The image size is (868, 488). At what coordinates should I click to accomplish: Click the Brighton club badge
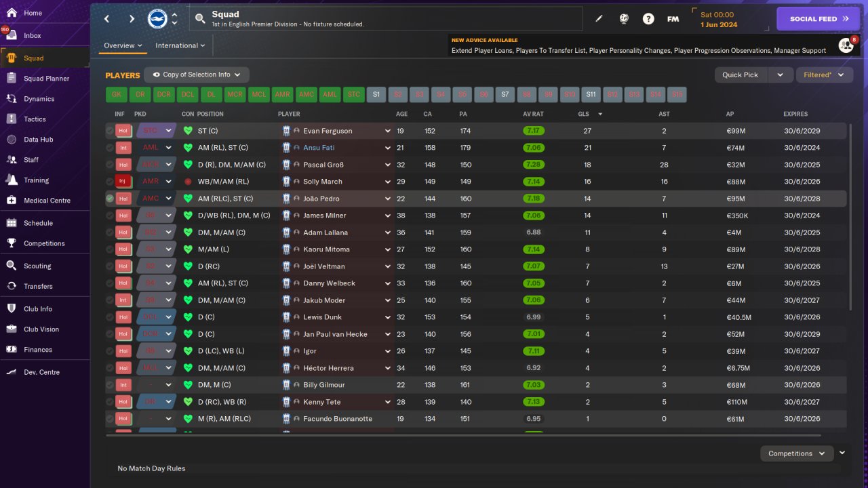(157, 19)
